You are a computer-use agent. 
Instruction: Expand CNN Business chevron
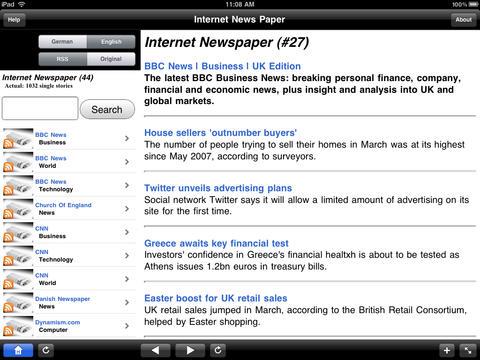tap(127, 232)
